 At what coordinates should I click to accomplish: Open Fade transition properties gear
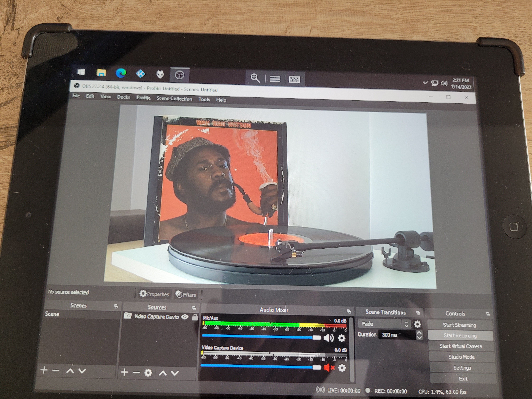417,324
